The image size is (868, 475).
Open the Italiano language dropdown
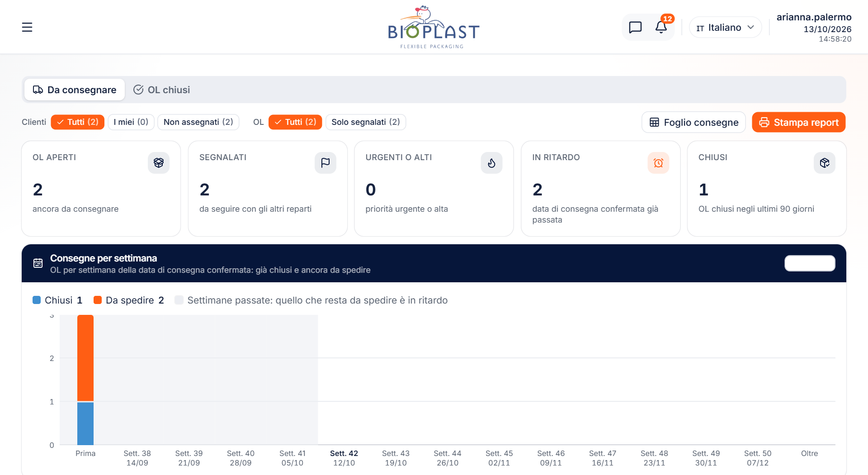click(725, 28)
